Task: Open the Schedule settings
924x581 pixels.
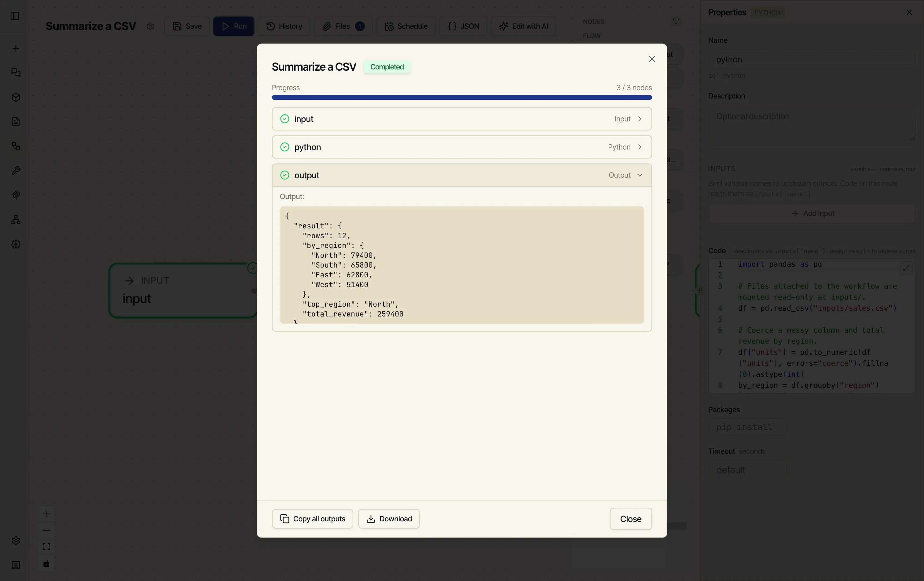Action: (x=406, y=26)
